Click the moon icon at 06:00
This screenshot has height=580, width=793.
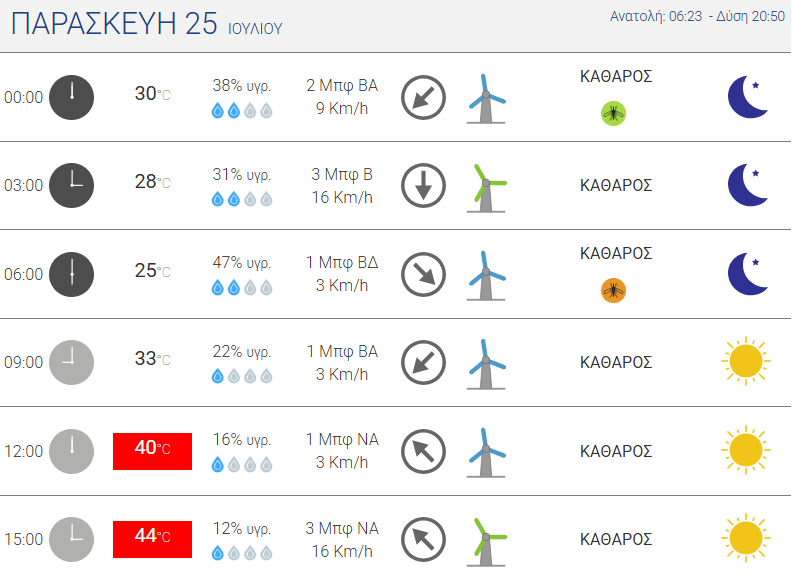coord(747,274)
